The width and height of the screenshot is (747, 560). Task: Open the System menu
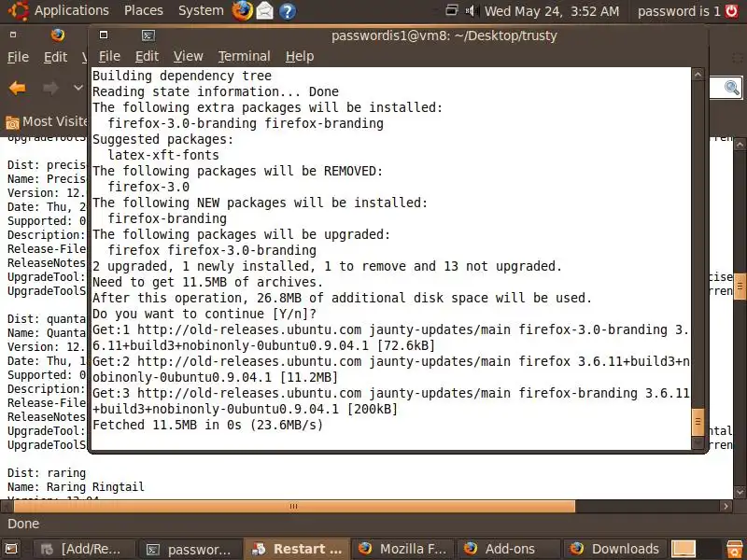pyautogui.click(x=201, y=10)
